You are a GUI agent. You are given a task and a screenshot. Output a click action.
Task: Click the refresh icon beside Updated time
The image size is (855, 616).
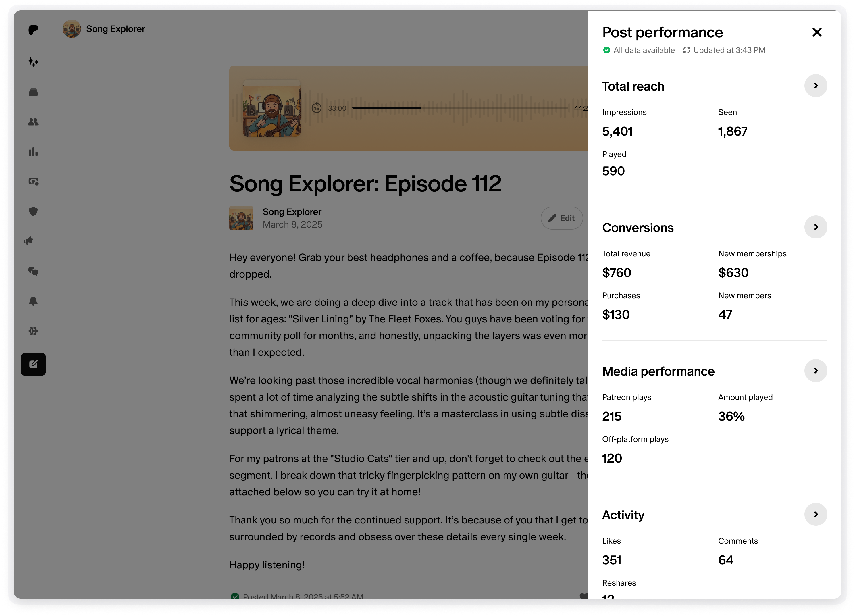point(686,50)
